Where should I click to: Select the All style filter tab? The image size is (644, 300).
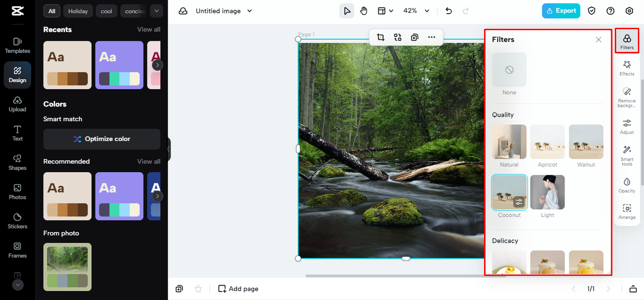52,11
